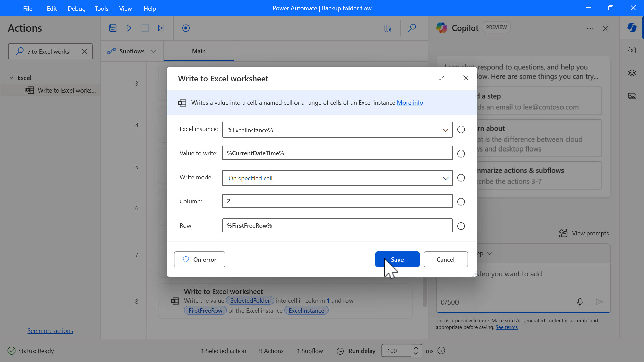Open the Images pane
The width and height of the screenshot is (644, 362).
click(632, 96)
